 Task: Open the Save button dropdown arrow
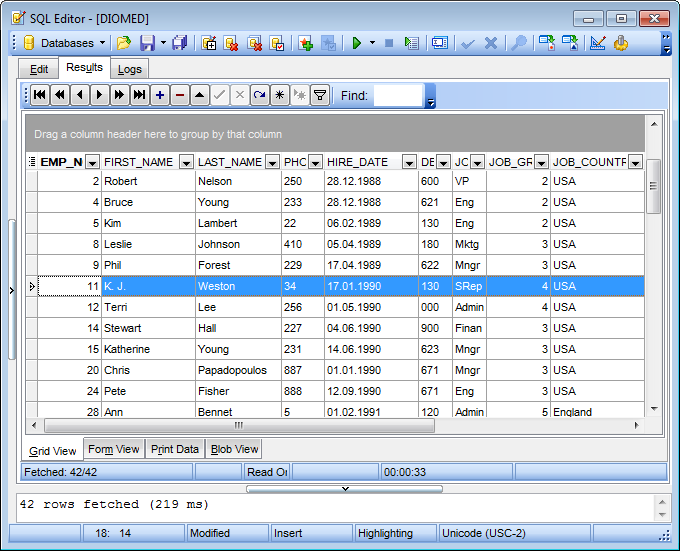pyautogui.click(x=163, y=43)
